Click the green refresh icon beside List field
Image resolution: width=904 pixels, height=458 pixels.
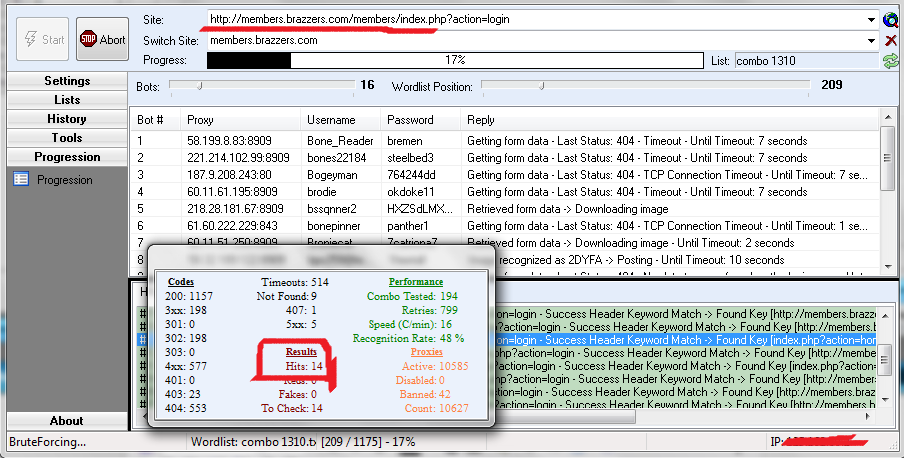[891, 61]
